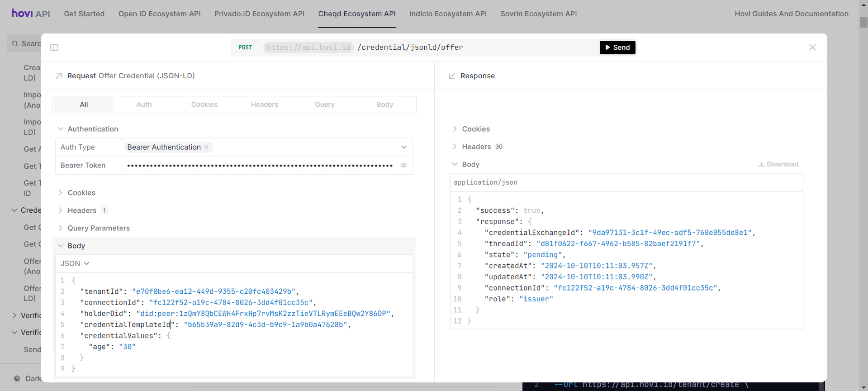Click the Send request button
868x391 pixels.
(617, 48)
